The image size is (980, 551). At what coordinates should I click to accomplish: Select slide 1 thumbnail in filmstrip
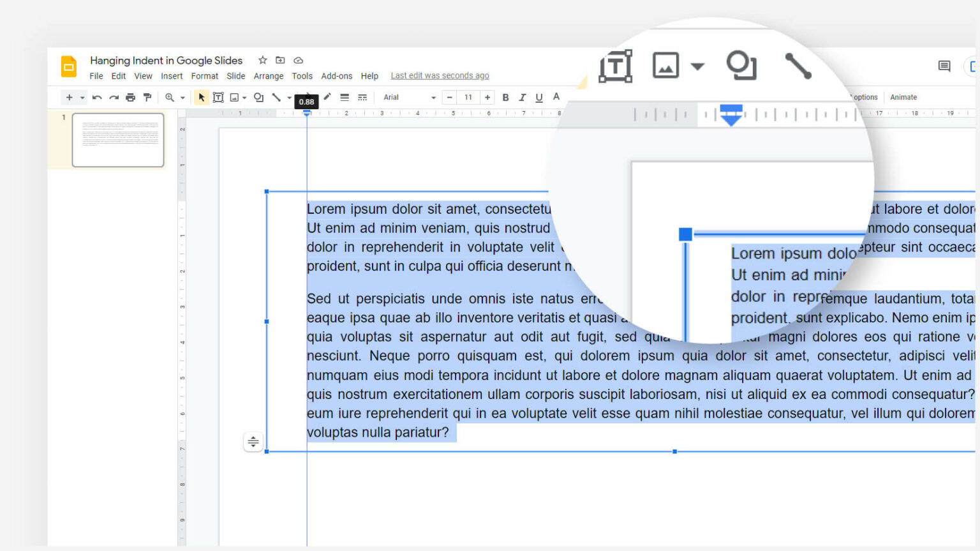click(x=118, y=140)
